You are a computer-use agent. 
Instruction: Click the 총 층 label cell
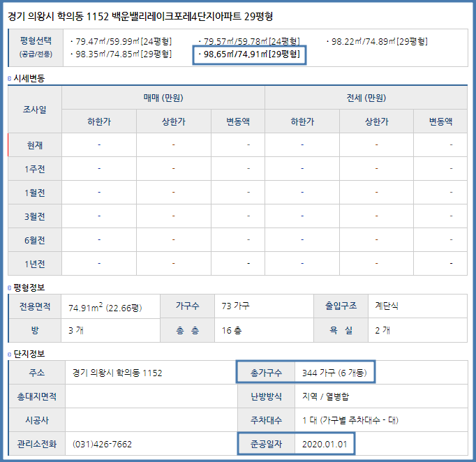coord(187,330)
